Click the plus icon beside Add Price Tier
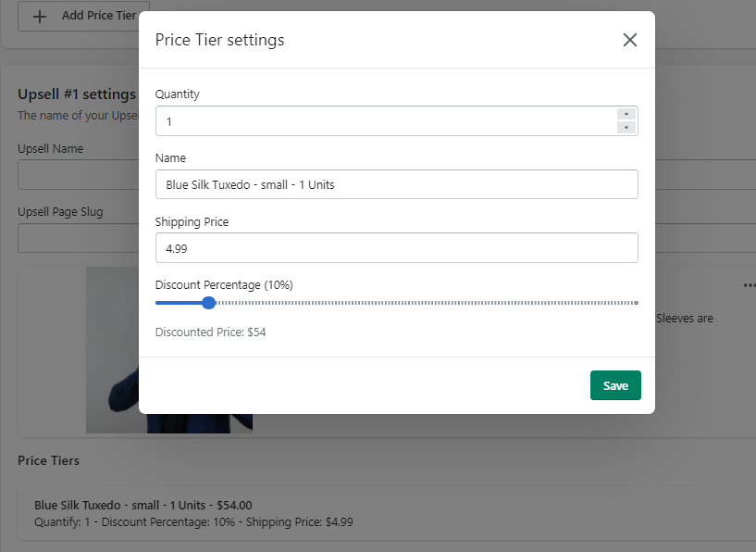The width and height of the screenshot is (756, 552). tap(40, 16)
